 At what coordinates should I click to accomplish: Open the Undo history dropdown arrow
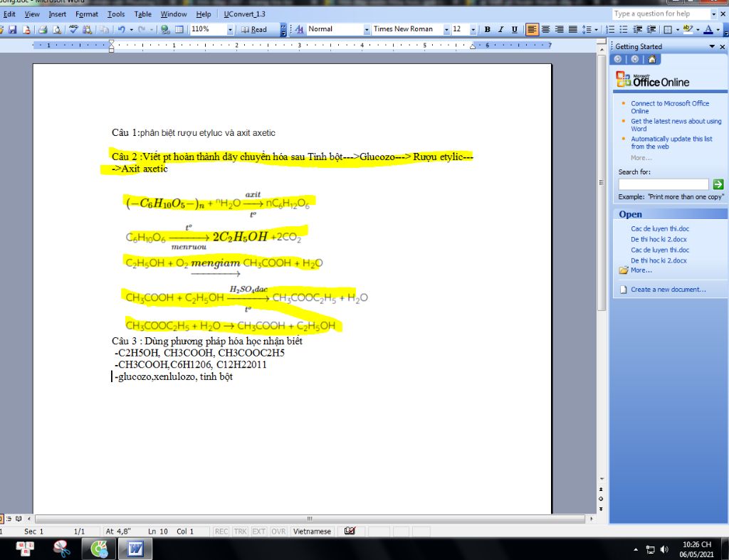(x=131, y=30)
